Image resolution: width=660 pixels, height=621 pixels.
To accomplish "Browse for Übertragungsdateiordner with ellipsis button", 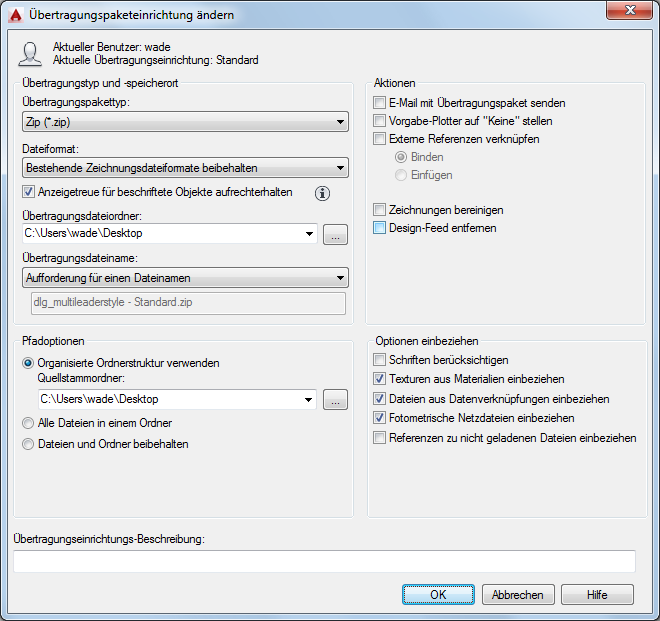I will [335, 234].
